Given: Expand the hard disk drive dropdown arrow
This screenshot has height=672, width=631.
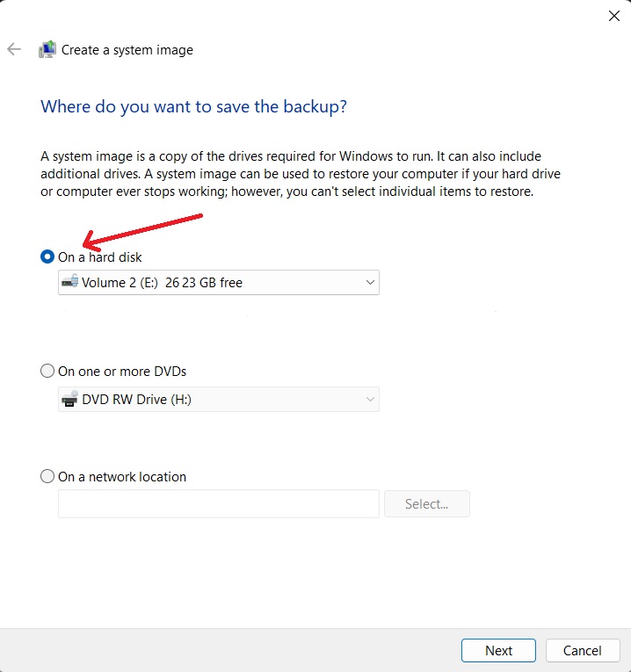Looking at the screenshot, I should 370,283.
